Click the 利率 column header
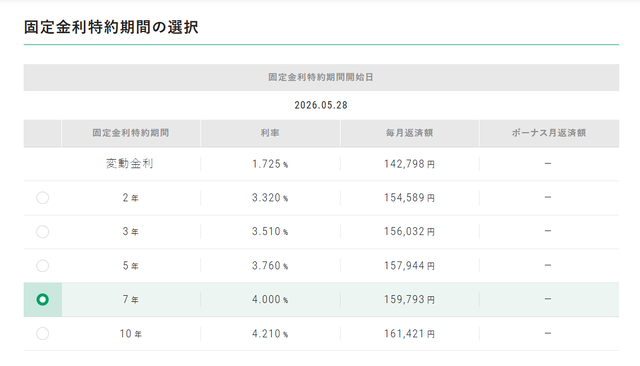 click(x=270, y=133)
